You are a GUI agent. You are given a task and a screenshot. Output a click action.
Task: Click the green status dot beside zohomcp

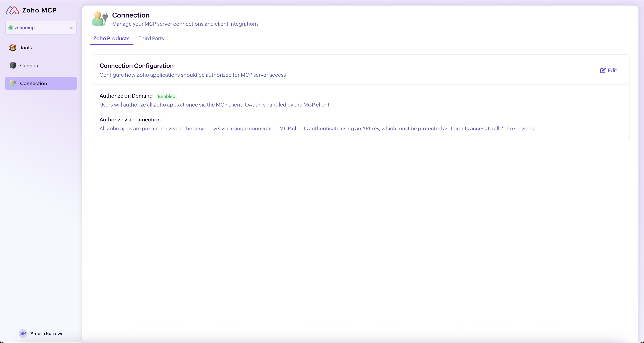coord(11,28)
